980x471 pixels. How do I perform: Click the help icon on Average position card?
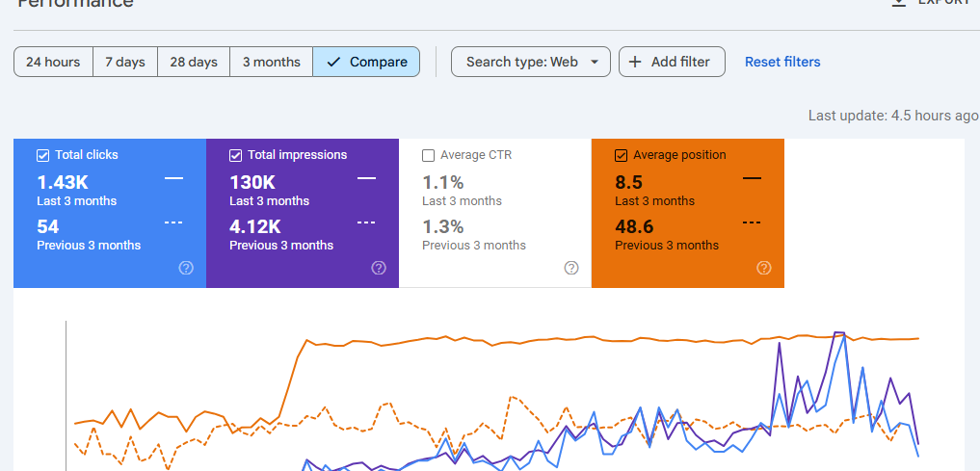[764, 269]
